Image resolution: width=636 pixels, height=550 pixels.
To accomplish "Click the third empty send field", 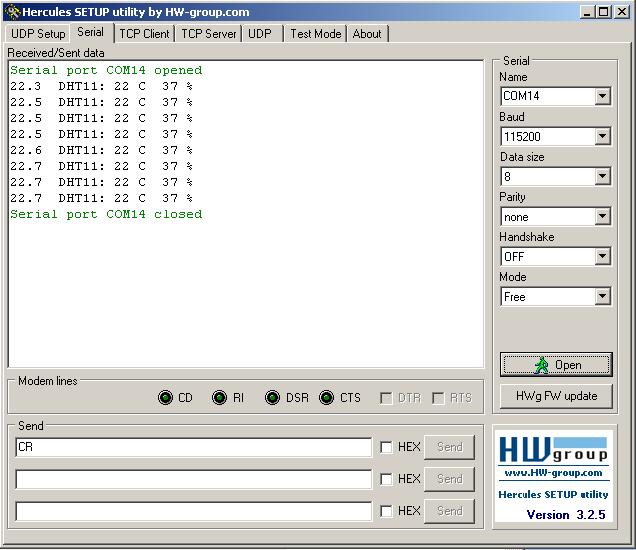I will pyautogui.click(x=193, y=511).
